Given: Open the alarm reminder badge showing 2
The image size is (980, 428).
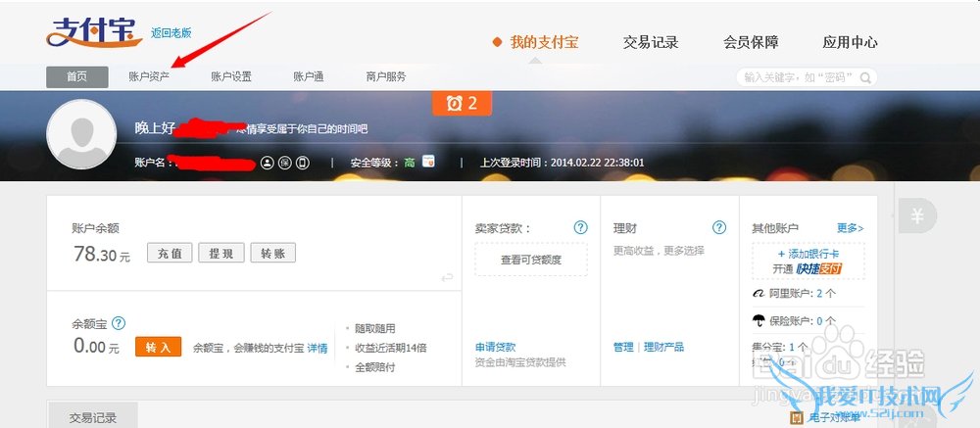Looking at the screenshot, I should pos(462,103).
